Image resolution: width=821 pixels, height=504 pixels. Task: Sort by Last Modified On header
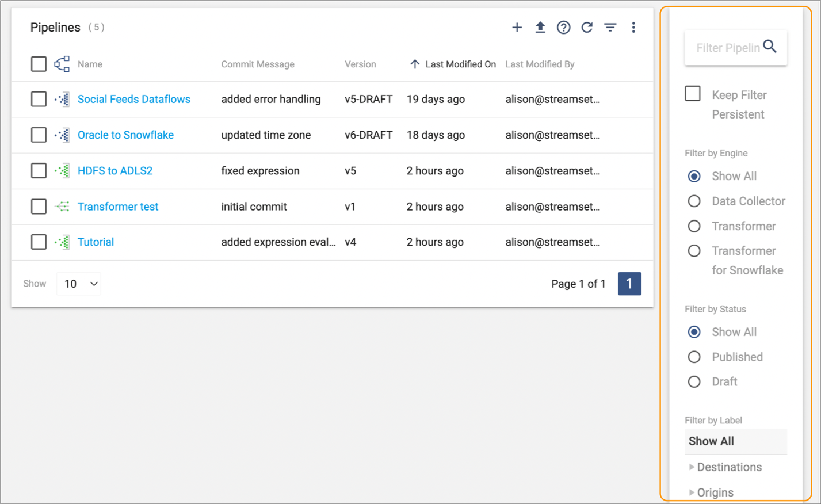click(460, 64)
